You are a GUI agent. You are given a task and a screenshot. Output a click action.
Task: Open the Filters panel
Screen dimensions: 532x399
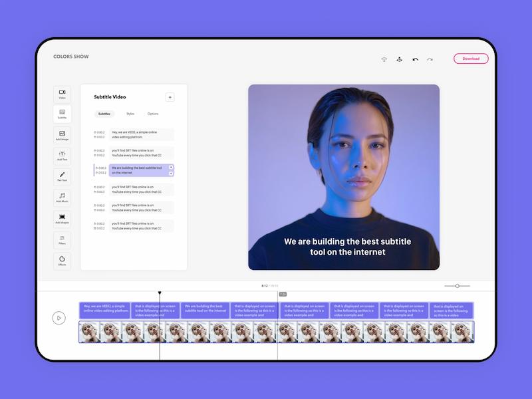coord(62,239)
